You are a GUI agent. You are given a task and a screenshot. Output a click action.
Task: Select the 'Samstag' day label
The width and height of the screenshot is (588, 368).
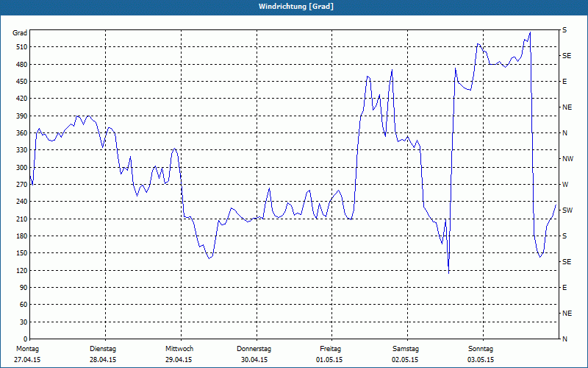pos(406,349)
